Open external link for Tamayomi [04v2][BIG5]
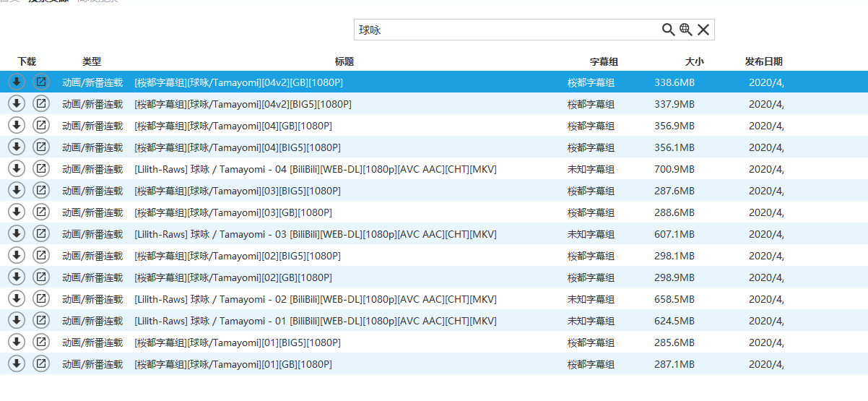This screenshot has width=868, height=401. [41, 104]
